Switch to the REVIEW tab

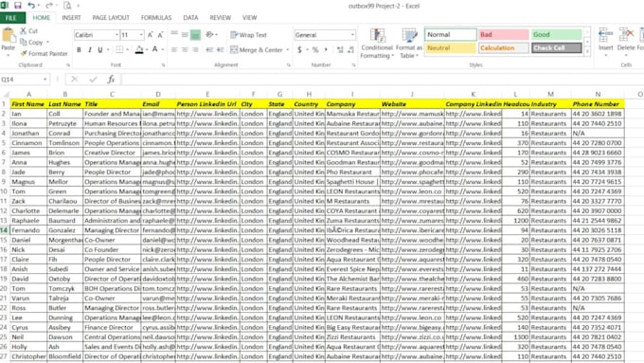point(220,18)
